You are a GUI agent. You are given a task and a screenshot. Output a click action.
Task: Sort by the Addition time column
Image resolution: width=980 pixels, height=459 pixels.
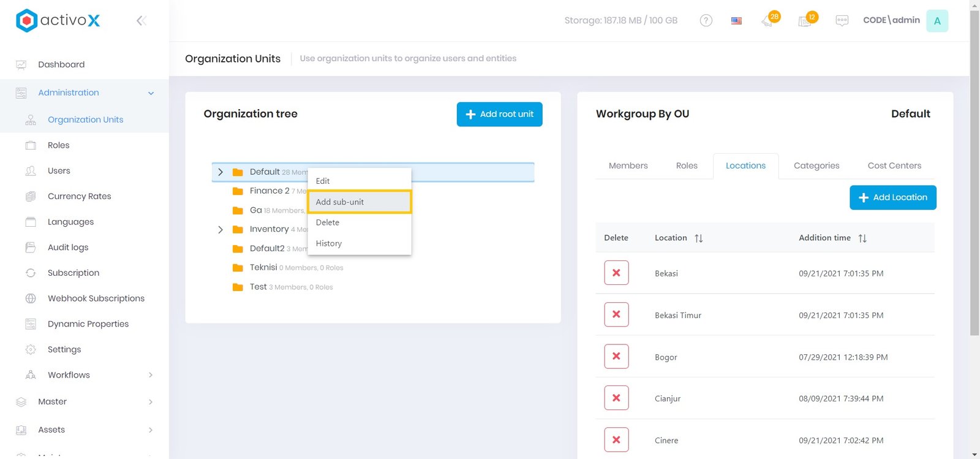pyautogui.click(x=862, y=238)
